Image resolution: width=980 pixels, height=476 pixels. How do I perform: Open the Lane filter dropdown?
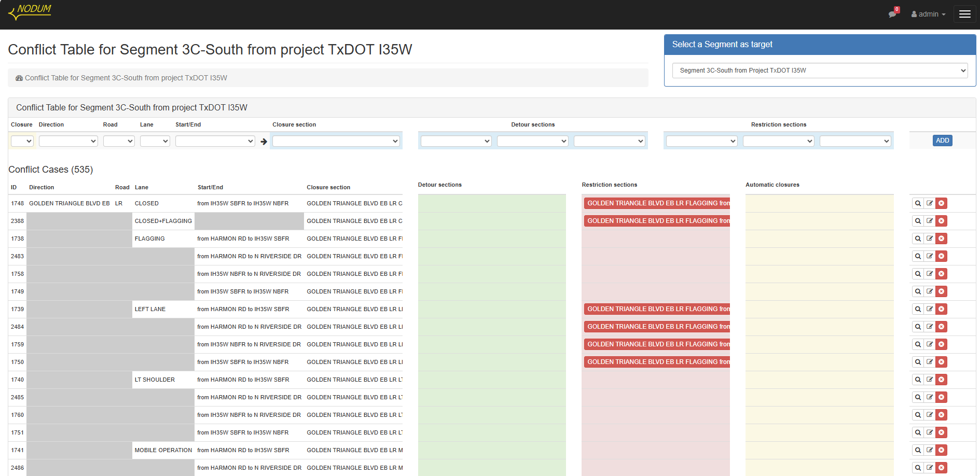[155, 141]
